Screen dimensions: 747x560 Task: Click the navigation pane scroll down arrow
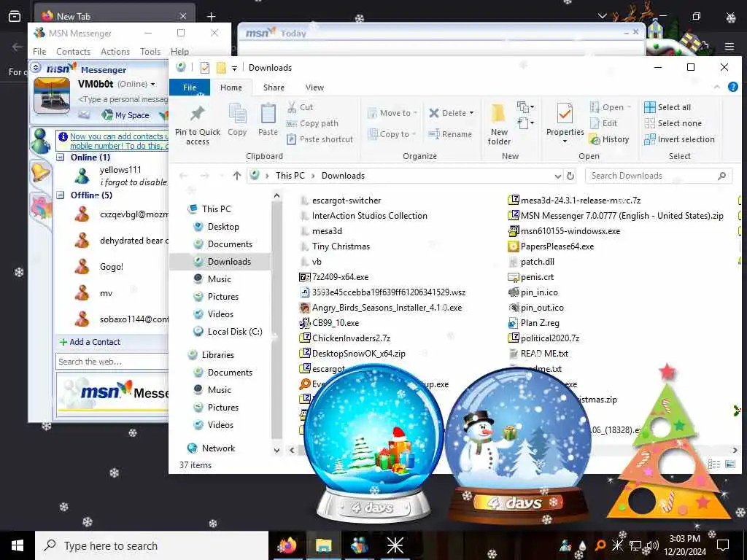[276, 450]
